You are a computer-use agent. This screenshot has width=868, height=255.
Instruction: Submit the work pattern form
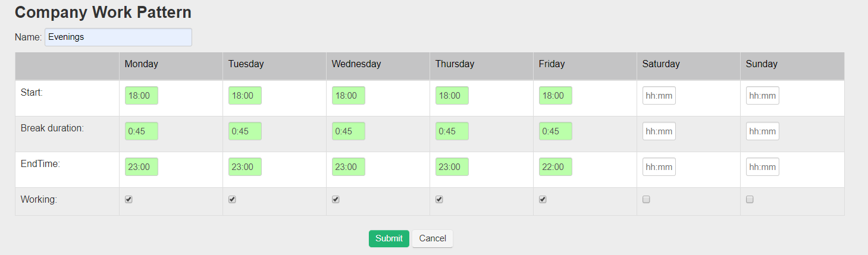[x=388, y=238]
